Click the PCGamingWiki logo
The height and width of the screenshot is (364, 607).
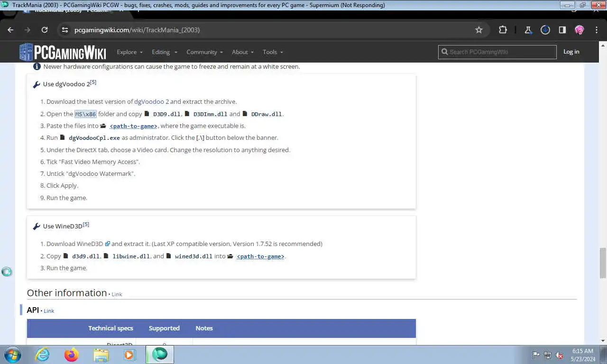pos(63,52)
